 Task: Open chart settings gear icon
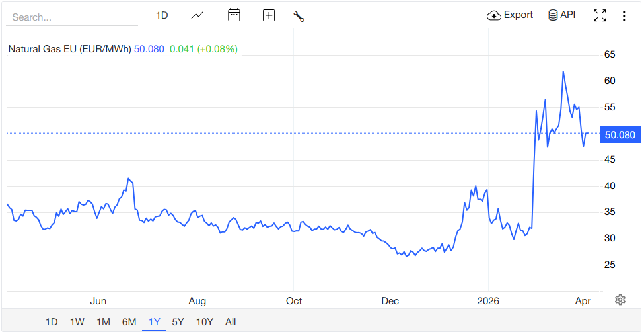coord(620,300)
